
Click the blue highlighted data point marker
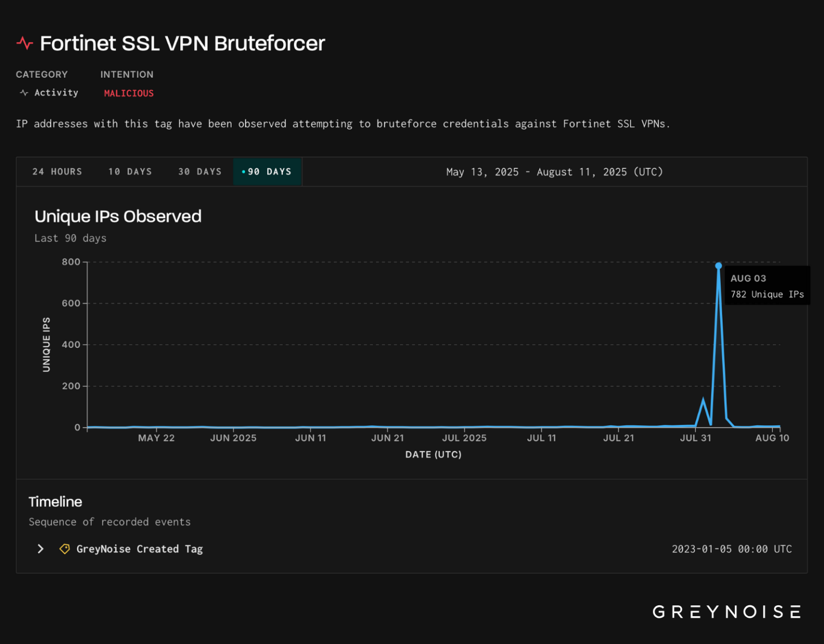coord(719,265)
